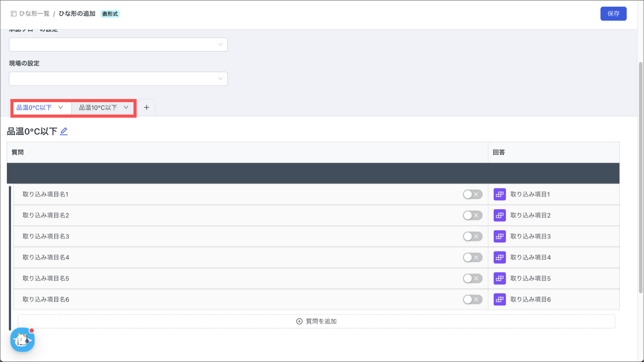This screenshot has height=362, width=644.
Task: Open the top approval flow dropdown
Action: tap(118, 45)
